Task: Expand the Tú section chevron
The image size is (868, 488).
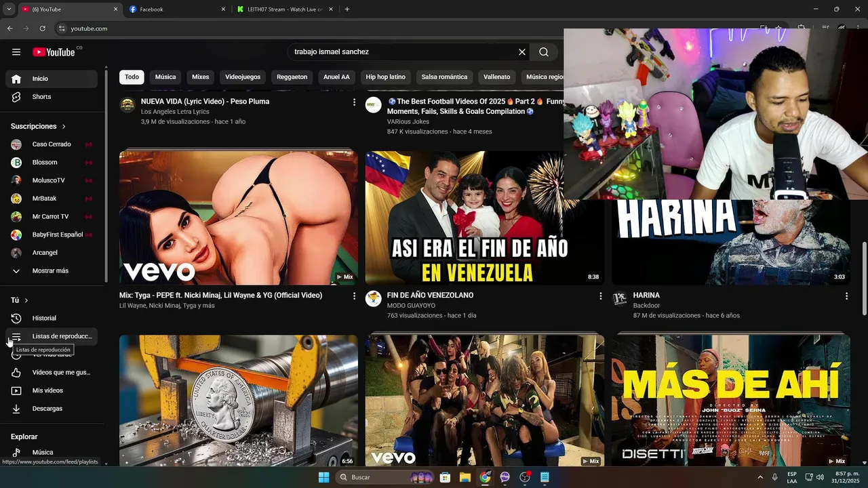Action: click(26, 300)
